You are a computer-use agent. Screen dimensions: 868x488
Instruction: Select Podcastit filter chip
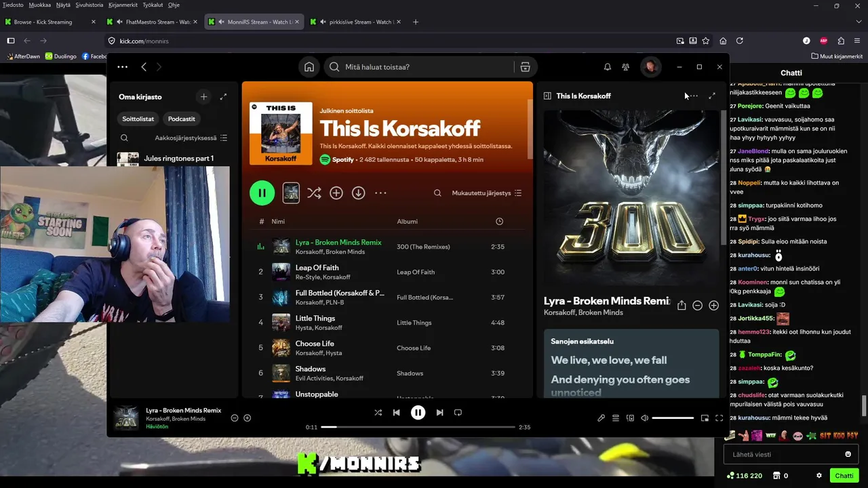tap(181, 119)
